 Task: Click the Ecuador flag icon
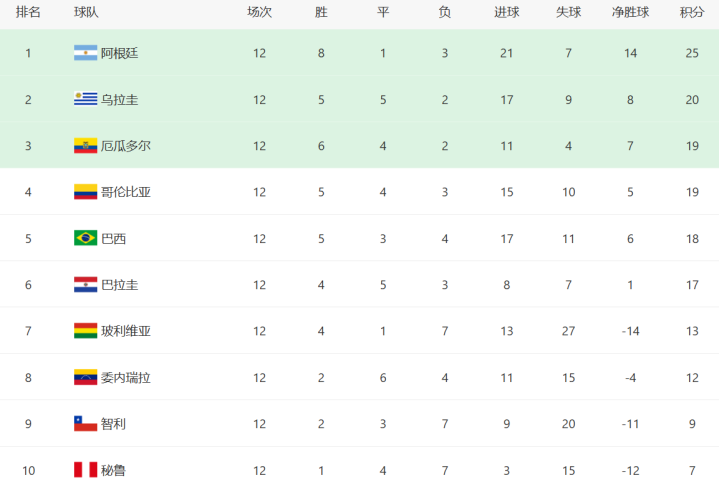click(x=85, y=146)
